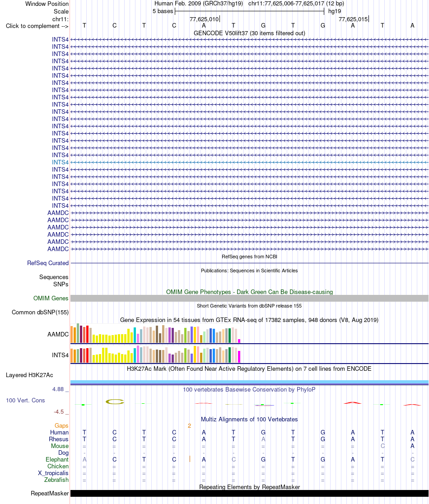
Task: Click the 77,625,015 ruler coordinate
Action: coord(353,19)
